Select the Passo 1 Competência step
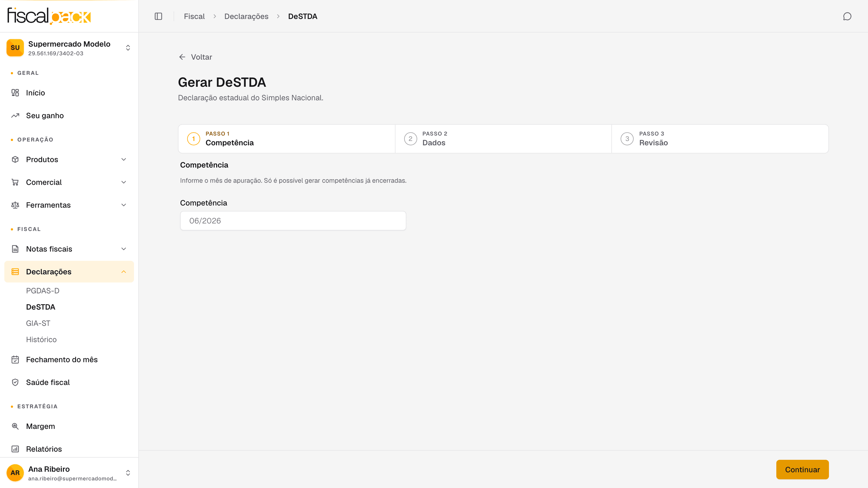Image resolution: width=868 pixels, height=488 pixels. (x=286, y=139)
